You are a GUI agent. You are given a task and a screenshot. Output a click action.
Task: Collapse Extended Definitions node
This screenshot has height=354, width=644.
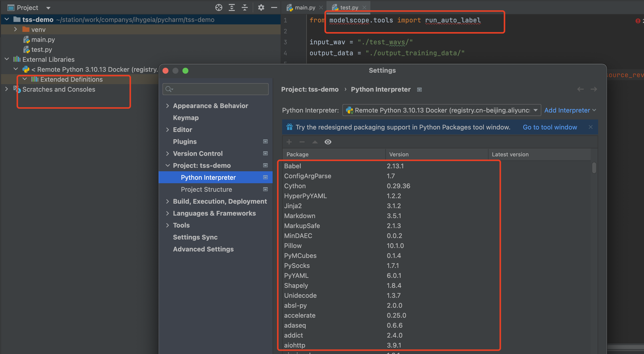point(24,79)
